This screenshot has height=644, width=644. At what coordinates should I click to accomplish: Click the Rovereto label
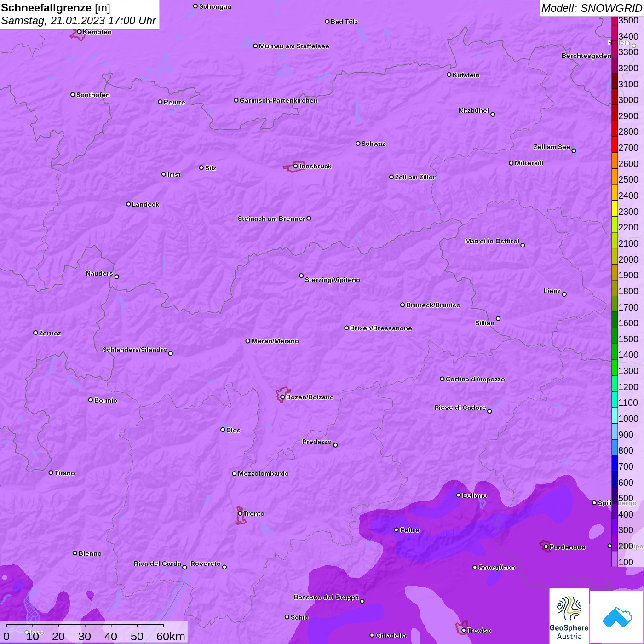click(206, 563)
